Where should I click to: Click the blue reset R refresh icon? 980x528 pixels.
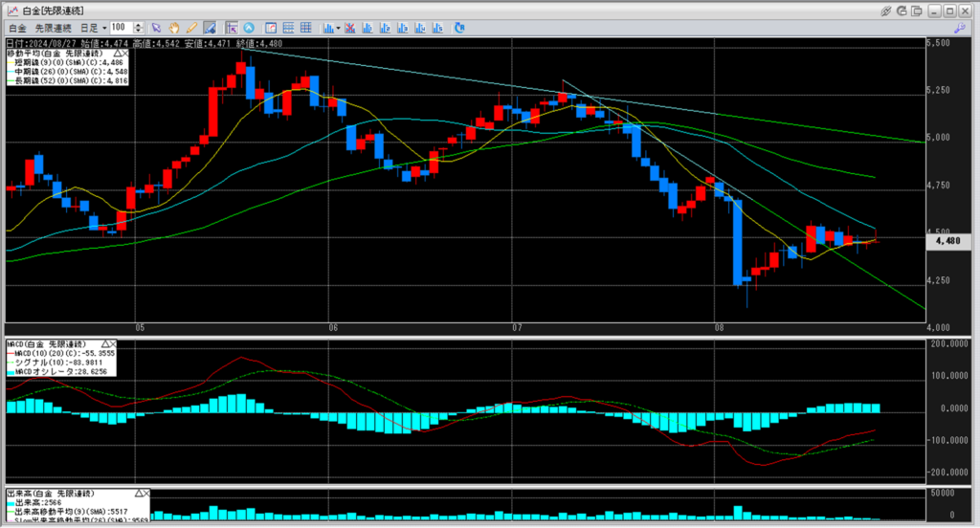(x=459, y=28)
